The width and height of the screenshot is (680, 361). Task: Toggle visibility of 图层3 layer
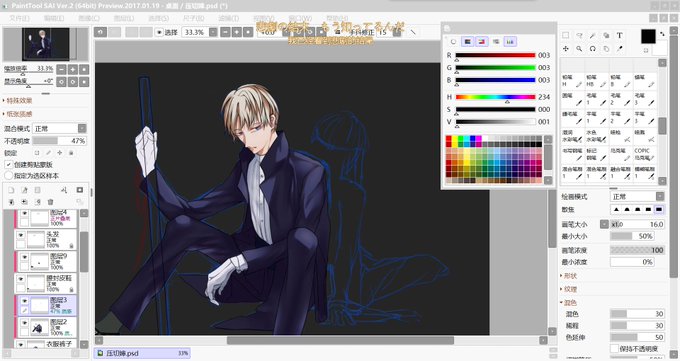(x=25, y=301)
